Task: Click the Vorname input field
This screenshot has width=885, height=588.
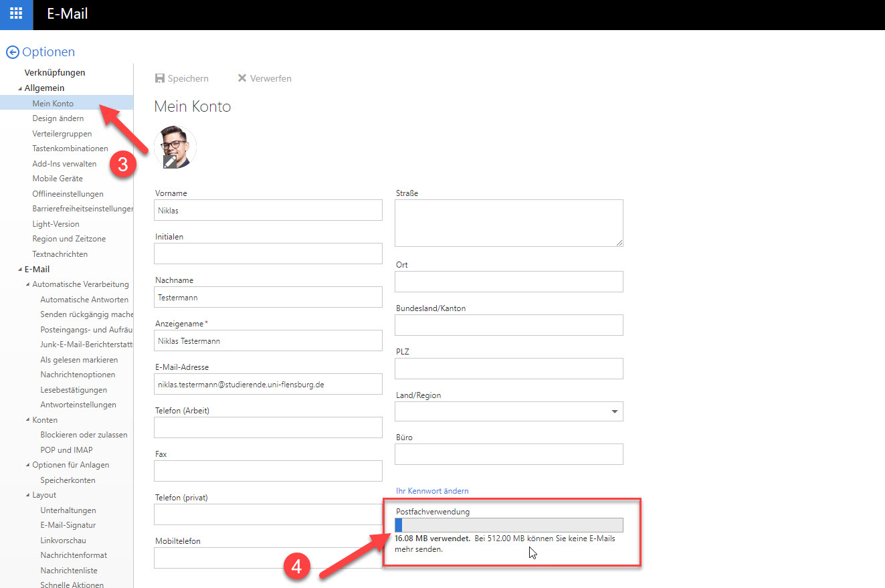Action: click(268, 210)
